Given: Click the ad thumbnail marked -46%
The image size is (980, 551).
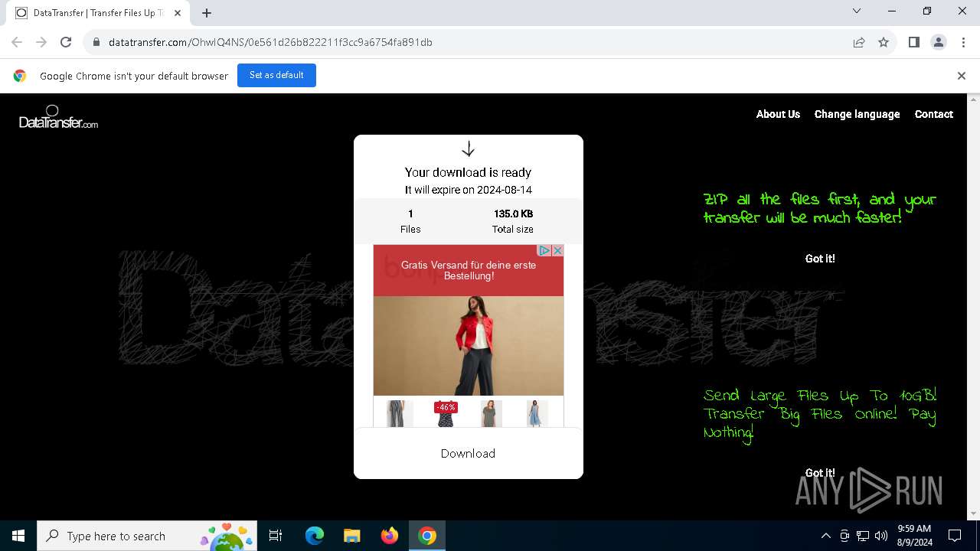Looking at the screenshot, I should (x=445, y=413).
